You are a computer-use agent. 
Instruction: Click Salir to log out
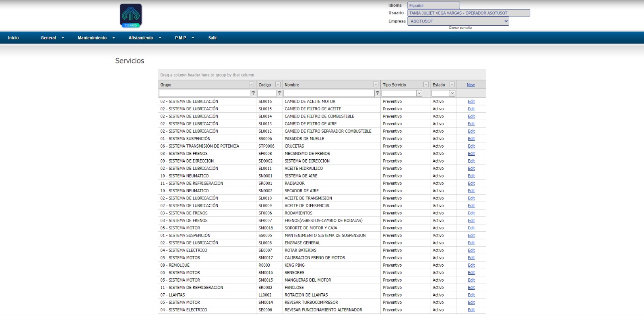213,38
